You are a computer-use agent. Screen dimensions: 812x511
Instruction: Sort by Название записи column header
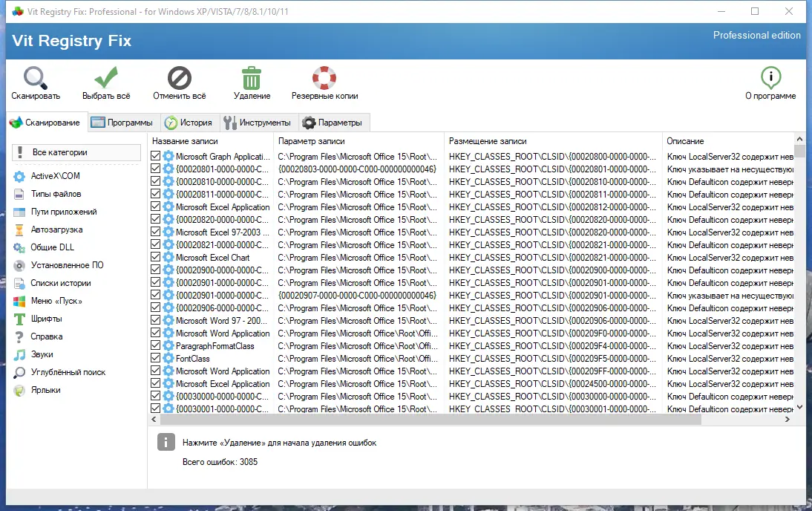[211, 141]
